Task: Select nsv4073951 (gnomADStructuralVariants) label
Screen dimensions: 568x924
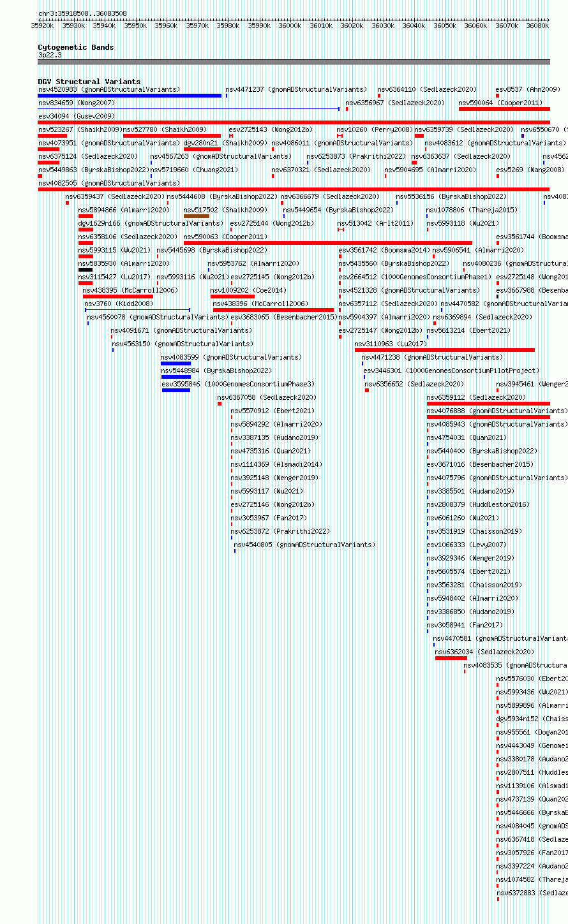Action: (109, 143)
